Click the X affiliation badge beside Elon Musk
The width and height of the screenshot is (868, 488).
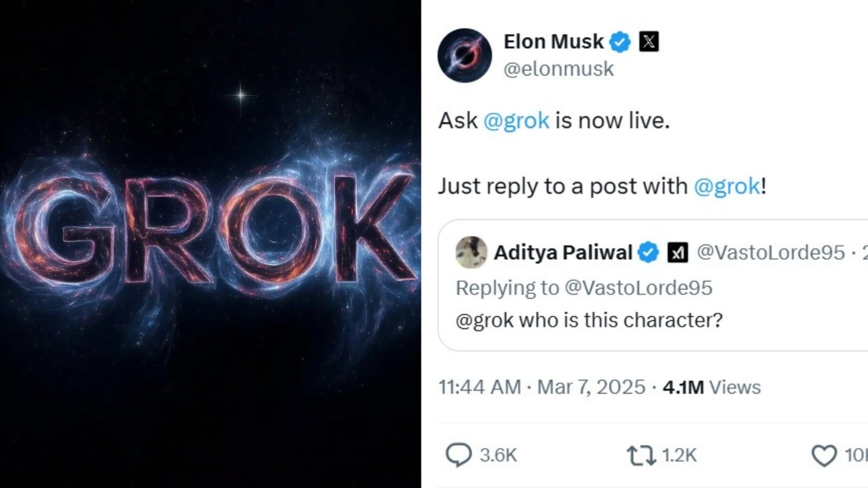pyautogui.click(x=649, y=42)
